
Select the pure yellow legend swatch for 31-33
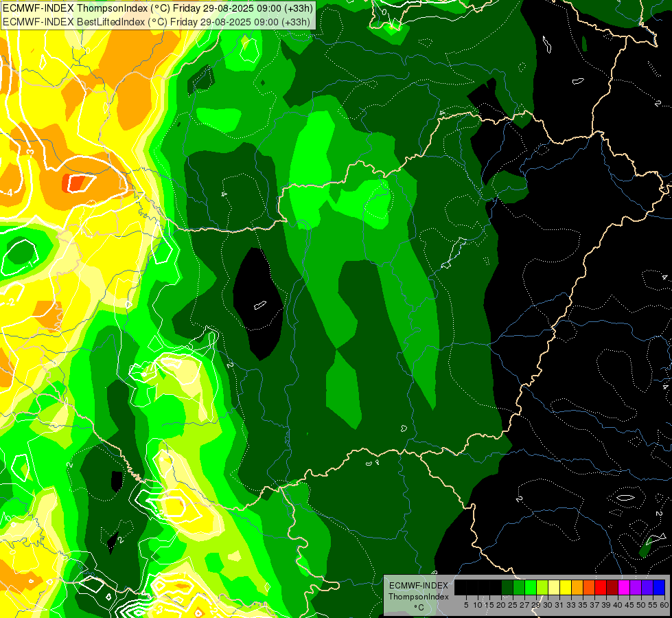tap(566, 587)
